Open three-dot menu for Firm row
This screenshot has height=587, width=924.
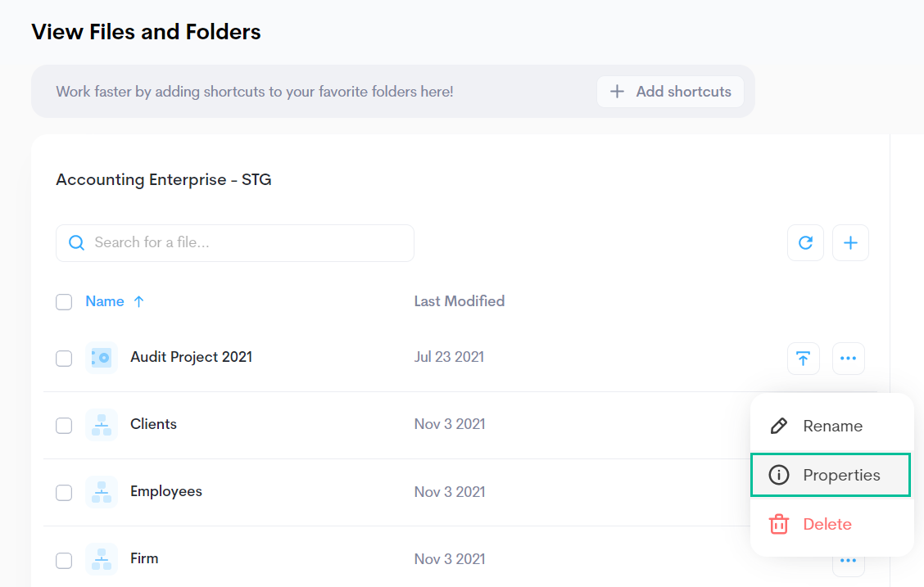848,561
